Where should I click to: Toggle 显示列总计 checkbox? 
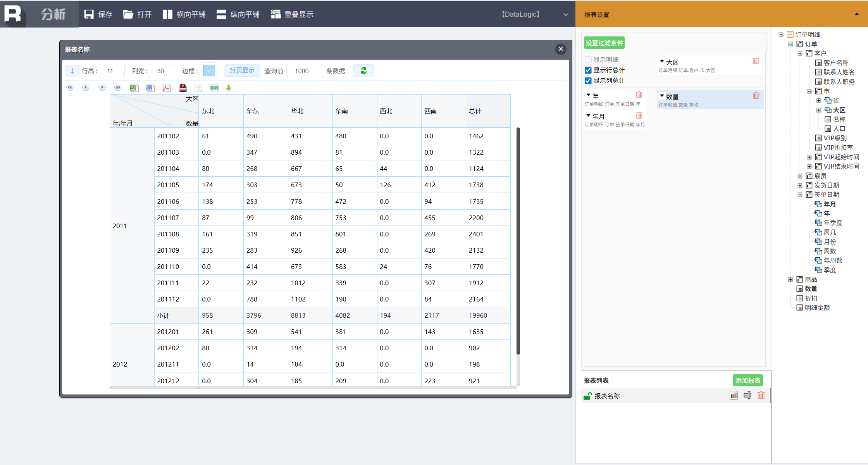click(588, 81)
